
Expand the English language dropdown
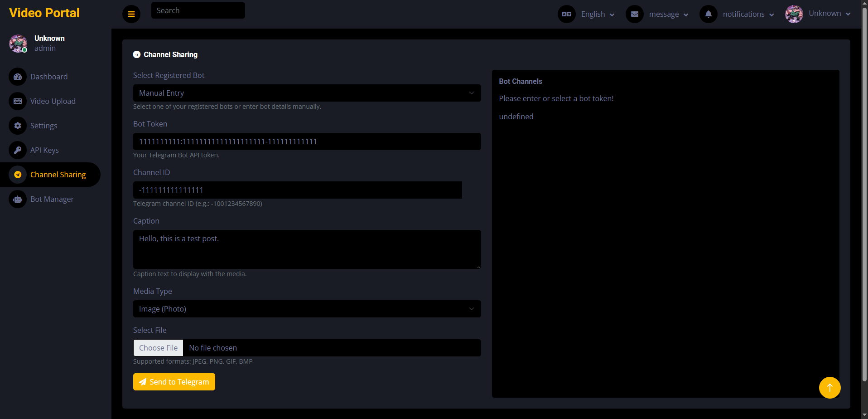[598, 14]
